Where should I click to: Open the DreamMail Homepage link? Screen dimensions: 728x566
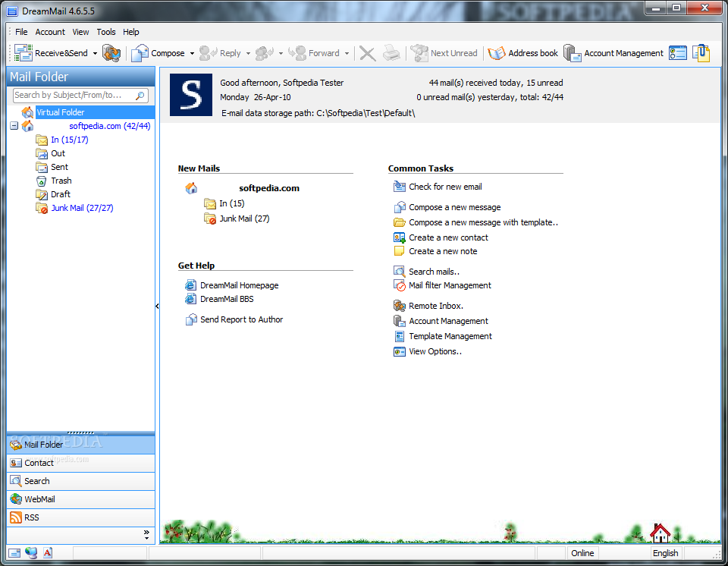tap(239, 285)
